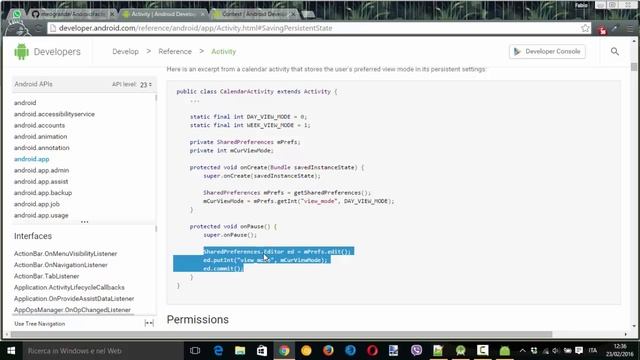Open Application.ActivityLifecycleCallbacks interface
This screenshot has height=360, width=640.
(69, 287)
